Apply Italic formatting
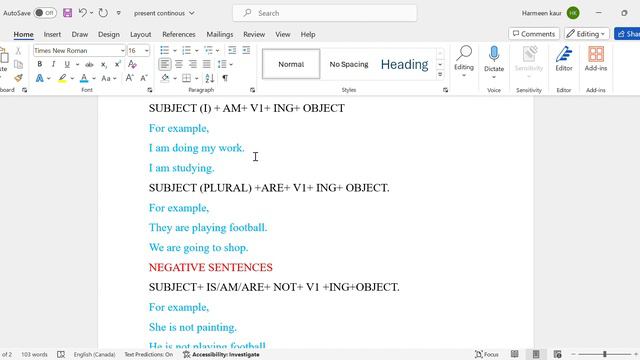Screen dimensions: 640x360 pyautogui.click(x=53, y=64)
